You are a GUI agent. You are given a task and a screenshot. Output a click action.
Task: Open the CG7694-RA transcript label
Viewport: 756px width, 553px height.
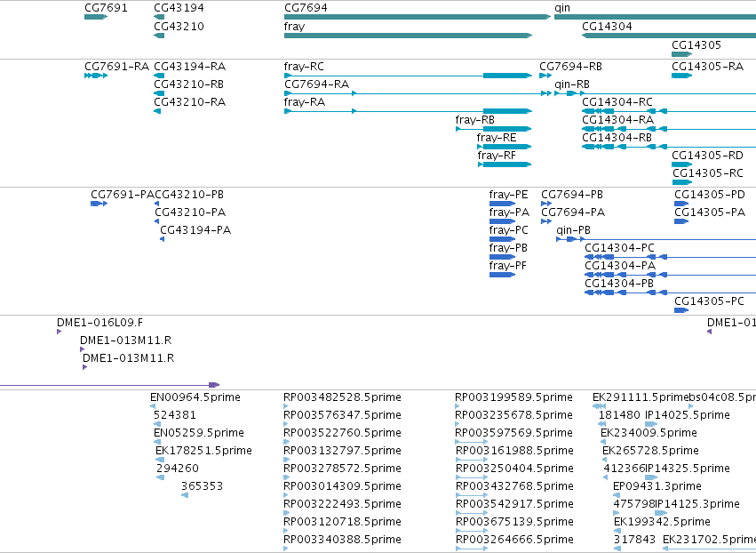click(317, 84)
